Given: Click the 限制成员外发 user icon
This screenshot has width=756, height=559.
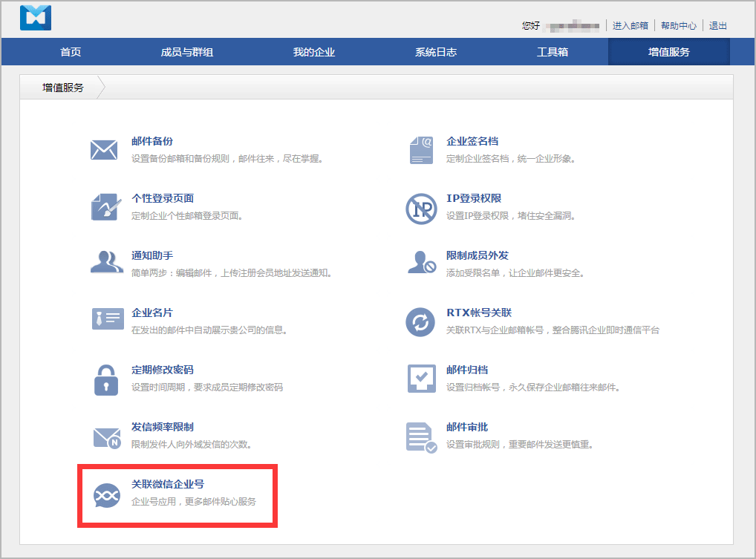Looking at the screenshot, I should click(421, 263).
